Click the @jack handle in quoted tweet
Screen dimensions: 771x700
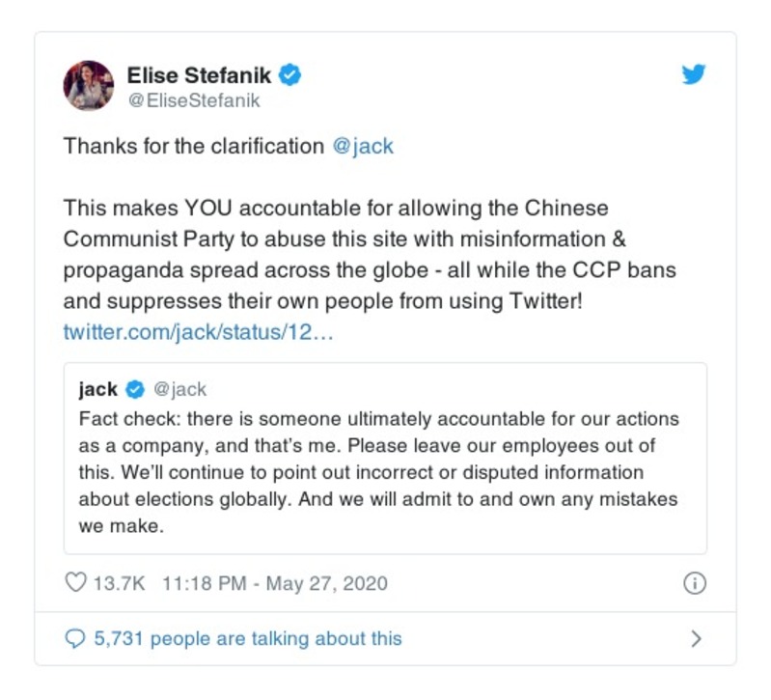pos(179,389)
